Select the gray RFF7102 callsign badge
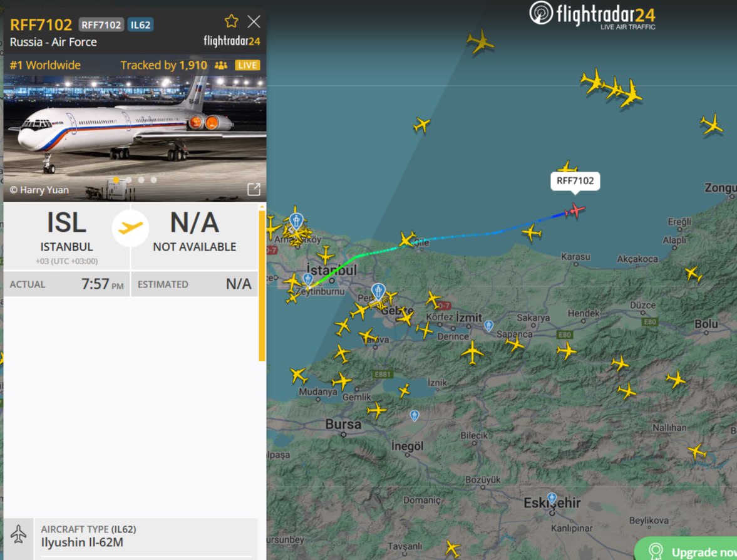The height and width of the screenshot is (560, 737). coord(101,25)
